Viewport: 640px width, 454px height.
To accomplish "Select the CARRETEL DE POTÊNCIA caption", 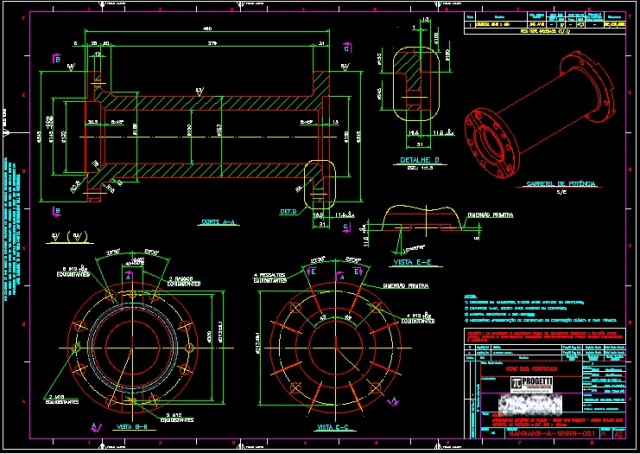I will pyautogui.click(x=539, y=184).
